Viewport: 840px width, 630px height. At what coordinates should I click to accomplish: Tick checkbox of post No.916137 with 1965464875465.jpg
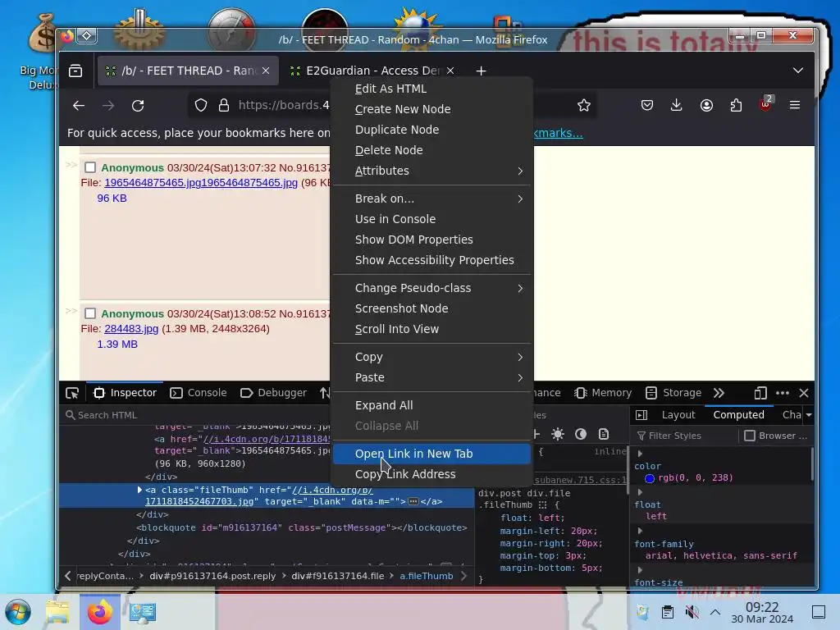pyautogui.click(x=90, y=167)
